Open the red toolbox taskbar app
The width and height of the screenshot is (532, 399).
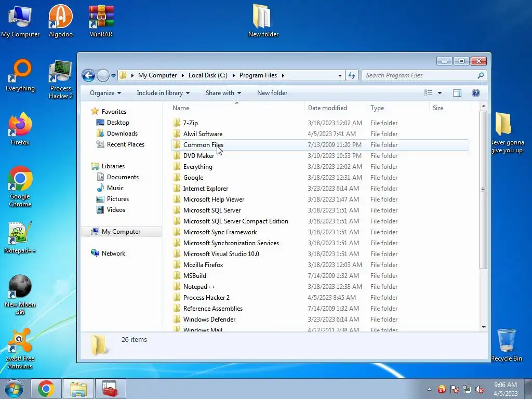(x=110, y=389)
